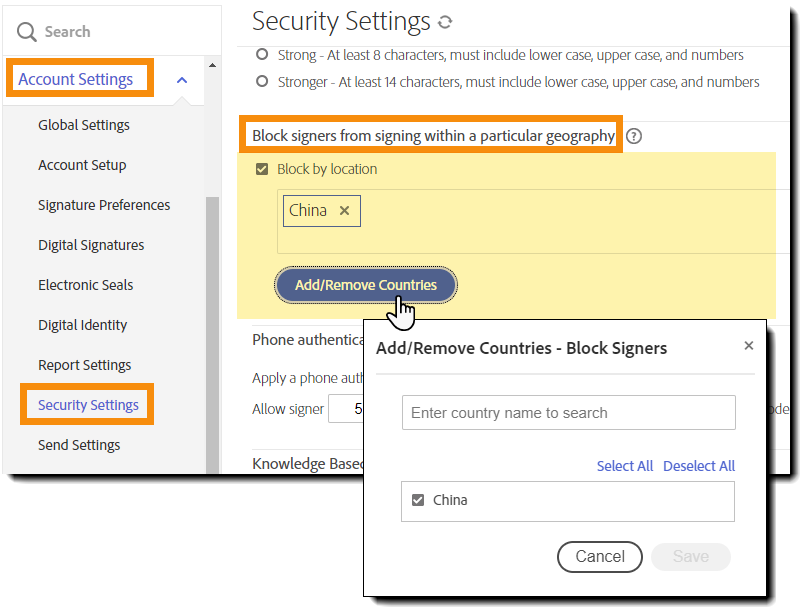Select the Stronger password strength option

pyautogui.click(x=260, y=82)
